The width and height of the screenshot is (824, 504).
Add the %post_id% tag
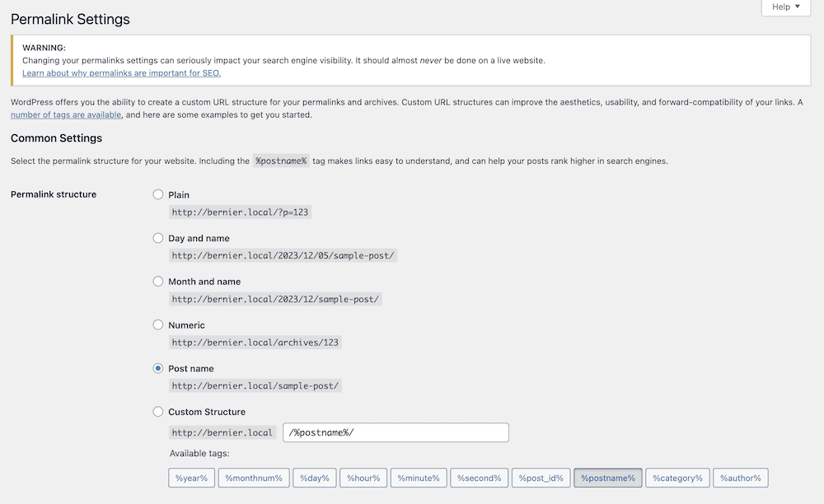pyautogui.click(x=541, y=478)
